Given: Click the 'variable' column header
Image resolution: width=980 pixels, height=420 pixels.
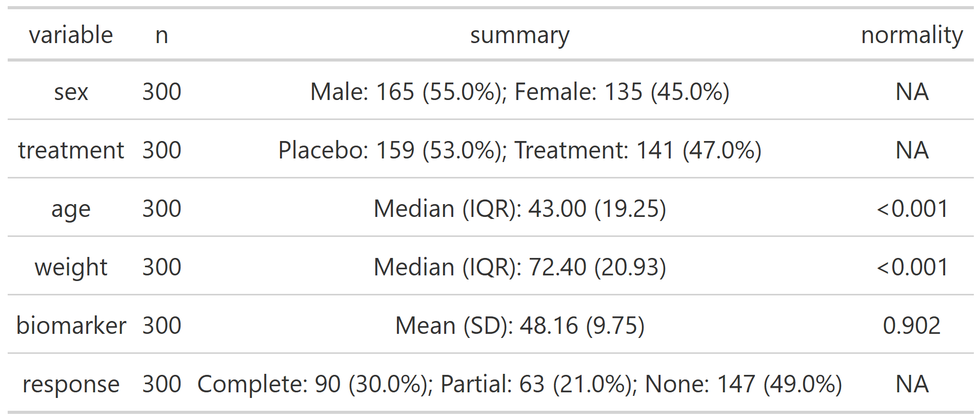Looking at the screenshot, I should coord(71,35).
